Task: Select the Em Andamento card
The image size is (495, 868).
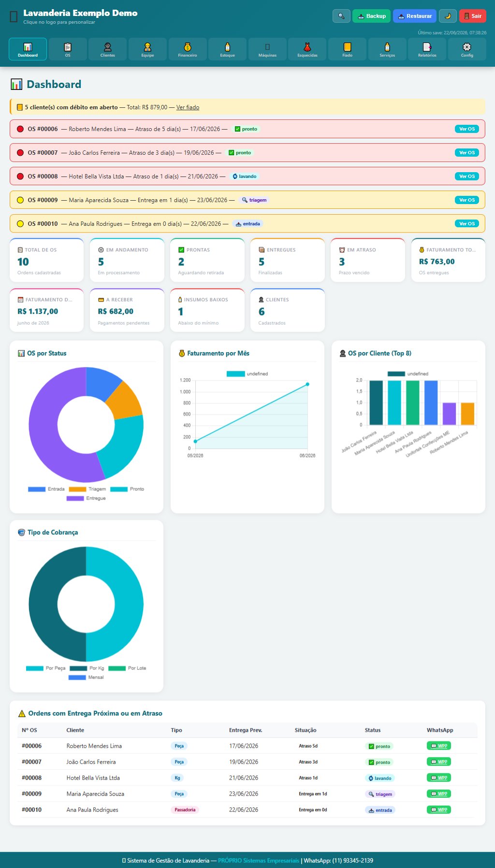Action: click(x=127, y=260)
